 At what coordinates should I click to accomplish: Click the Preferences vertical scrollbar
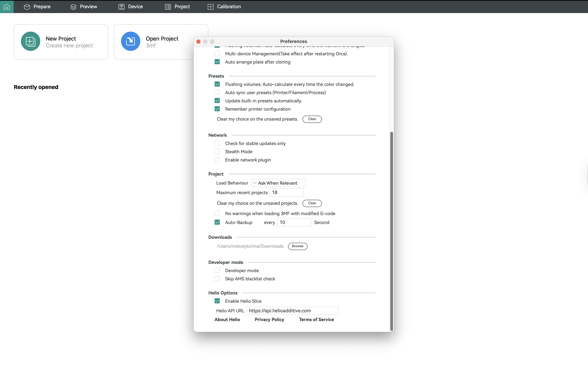tap(392, 231)
